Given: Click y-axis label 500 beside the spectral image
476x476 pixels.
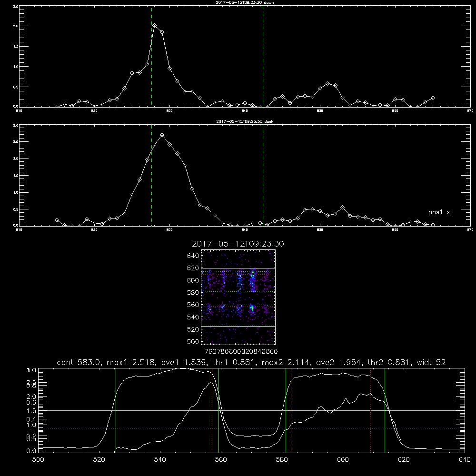Looking at the screenshot, I should 193,341.
